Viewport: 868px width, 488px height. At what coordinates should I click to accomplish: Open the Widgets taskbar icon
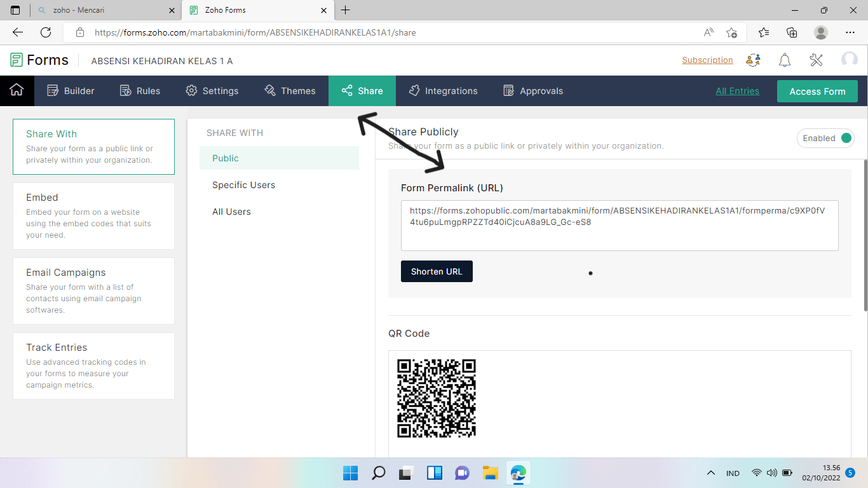434,473
